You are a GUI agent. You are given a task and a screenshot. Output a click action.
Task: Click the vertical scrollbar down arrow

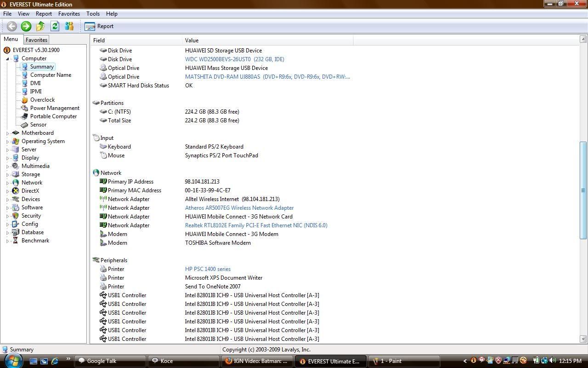pos(583,339)
